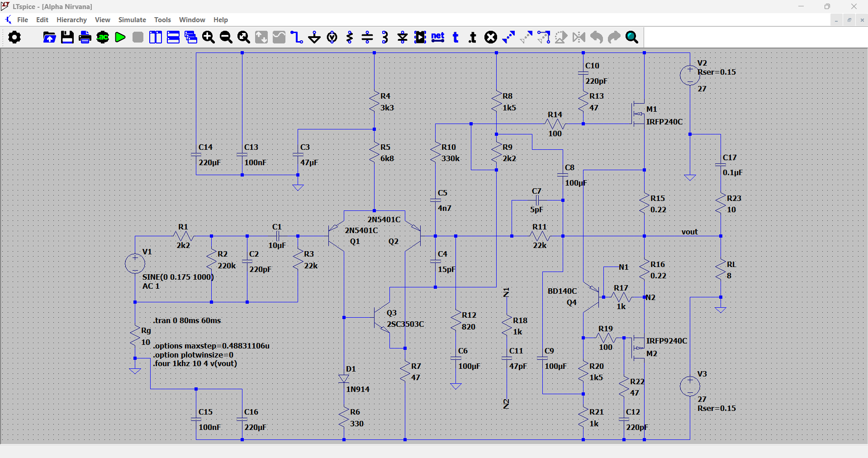Select the Net label tool
Viewport: 868px width, 458px height.
pos(438,37)
